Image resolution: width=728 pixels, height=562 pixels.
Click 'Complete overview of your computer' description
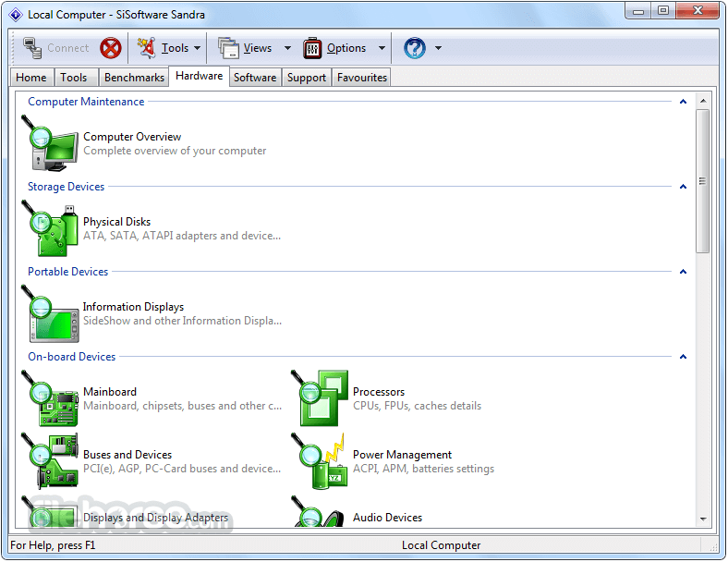point(175,151)
